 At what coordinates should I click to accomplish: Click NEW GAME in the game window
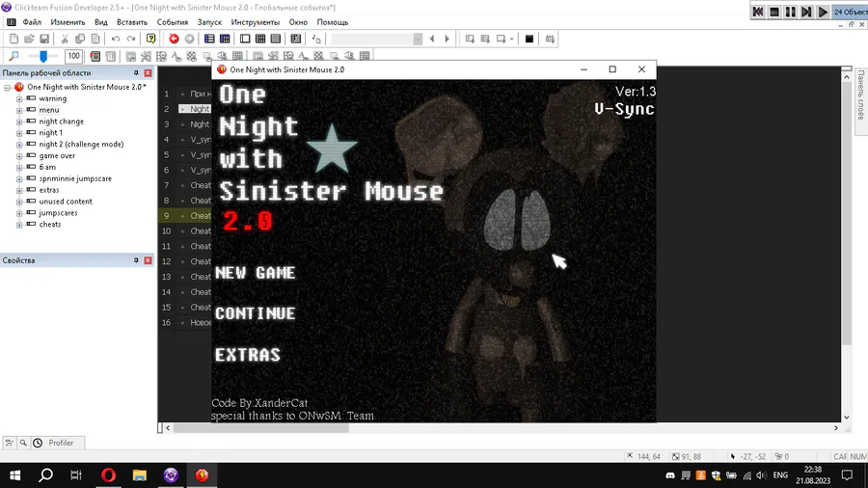click(256, 273)
